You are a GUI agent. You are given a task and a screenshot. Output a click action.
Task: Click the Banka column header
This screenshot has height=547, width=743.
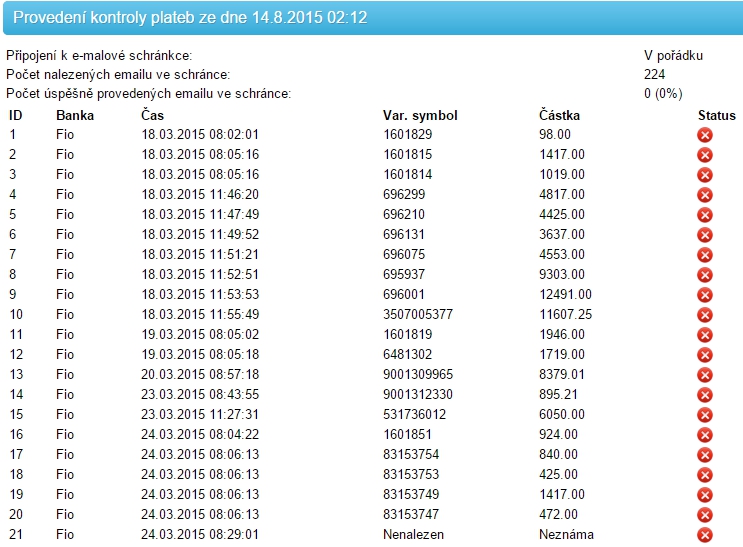(x=75, y=116)
